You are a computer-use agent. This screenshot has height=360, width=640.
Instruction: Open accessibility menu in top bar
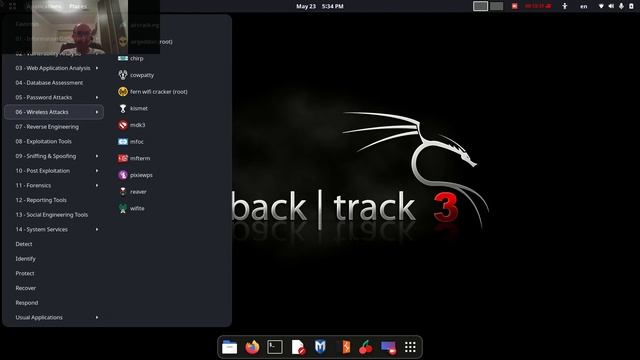coord(564,6)
